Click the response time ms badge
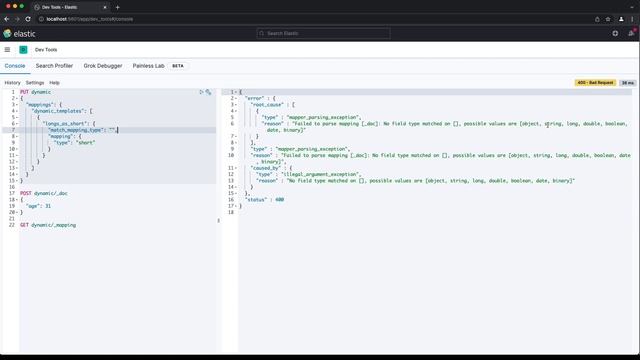 pyautogui.click(x=628, y=83)
